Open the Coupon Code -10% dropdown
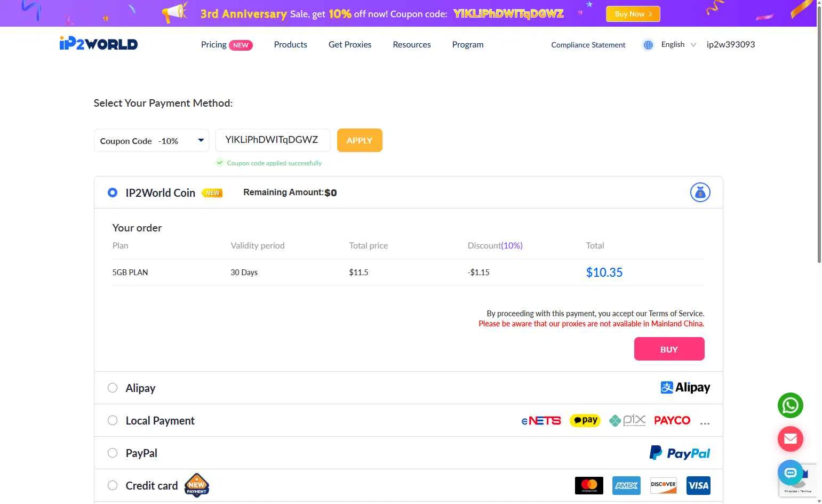The height and width of the screenshot is (504, 822). click(151, 140)
